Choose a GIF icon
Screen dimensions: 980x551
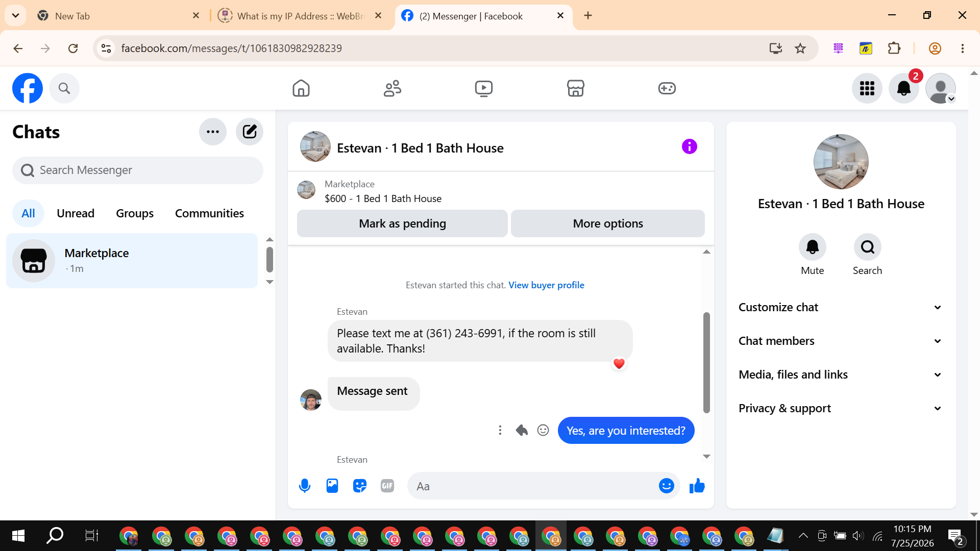click(x=387, y=486)
